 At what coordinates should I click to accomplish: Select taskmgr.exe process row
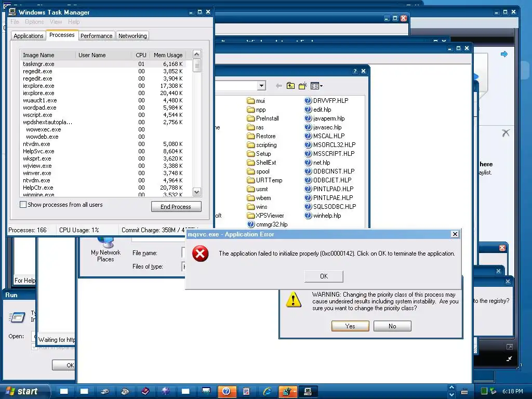(103, 64)
